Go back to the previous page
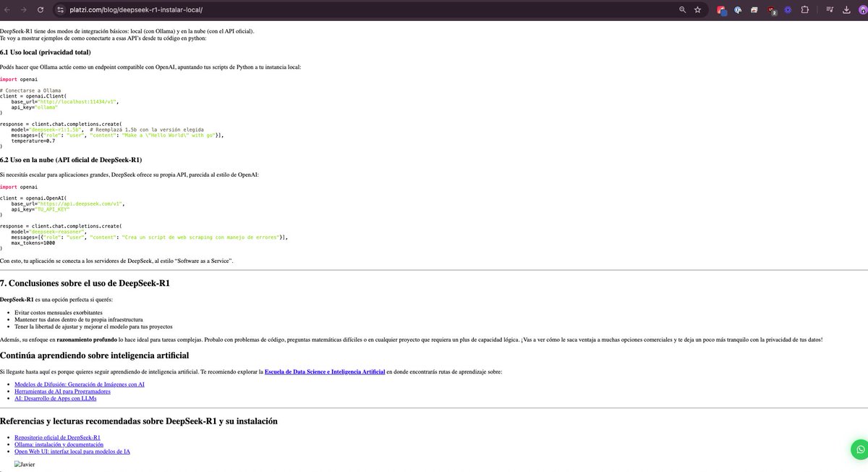868x472 pixels. 8,10
